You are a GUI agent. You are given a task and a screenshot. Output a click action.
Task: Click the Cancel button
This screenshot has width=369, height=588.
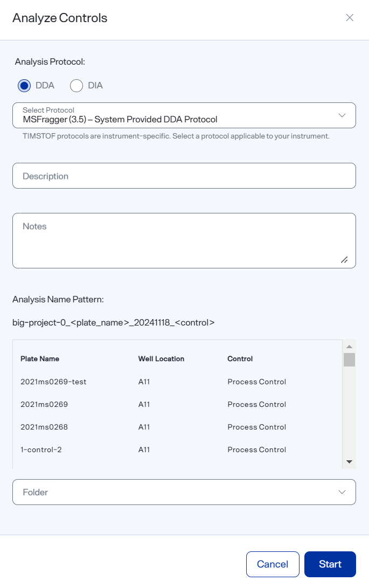tap(273, 564)
